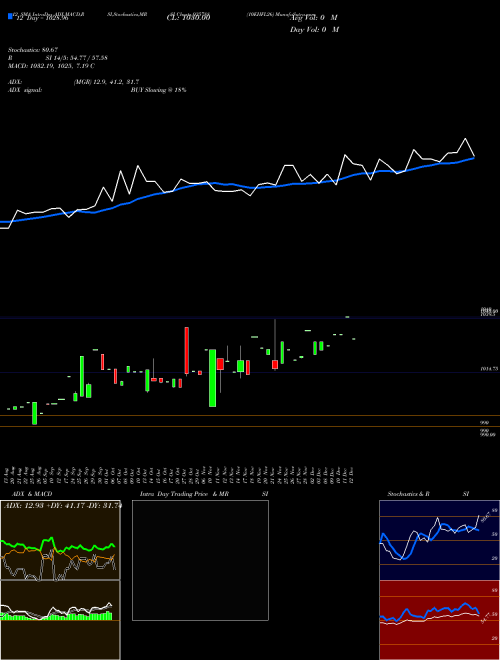
Task: Click the 1014.75 price level label
Action: [x=489, y=369]
